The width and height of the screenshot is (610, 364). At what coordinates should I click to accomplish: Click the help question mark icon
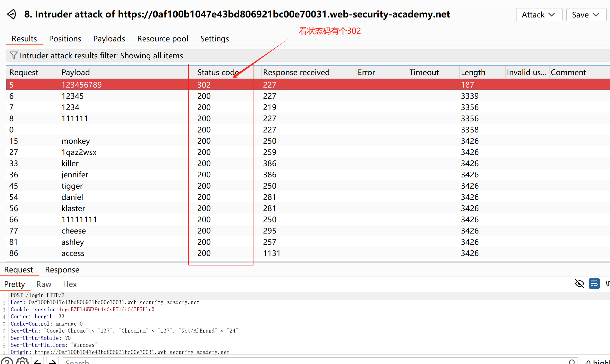(7, 361)
